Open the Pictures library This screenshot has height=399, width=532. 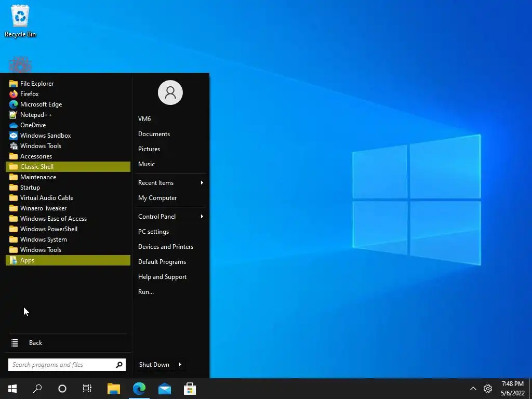click(x=170, y=149)
